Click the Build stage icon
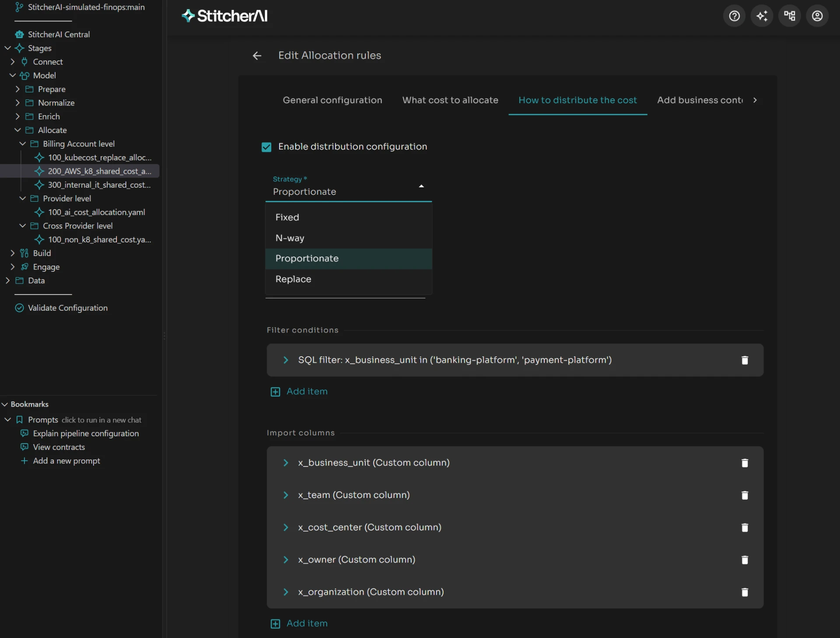 tap(24, 253)
